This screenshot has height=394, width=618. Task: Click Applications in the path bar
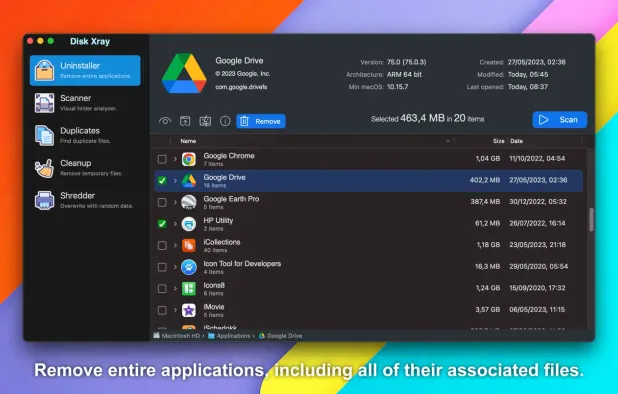229,336
